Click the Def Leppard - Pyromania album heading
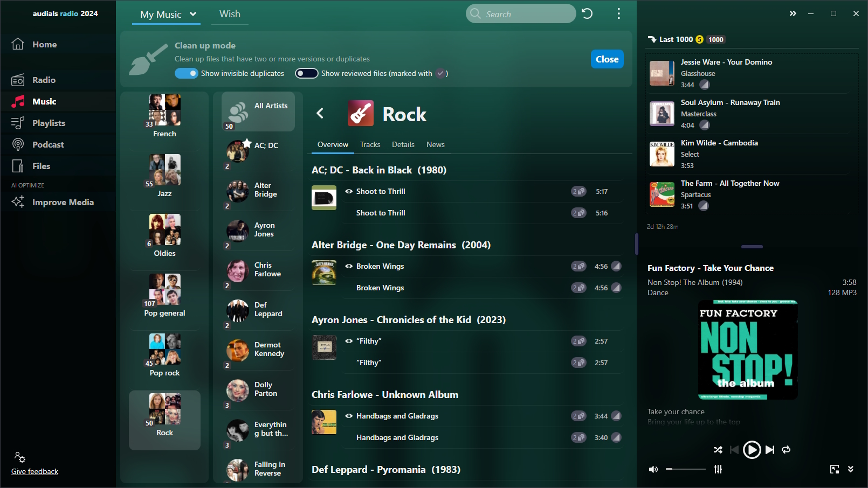This screenshot has height=488, width=868. click(386, 469)
